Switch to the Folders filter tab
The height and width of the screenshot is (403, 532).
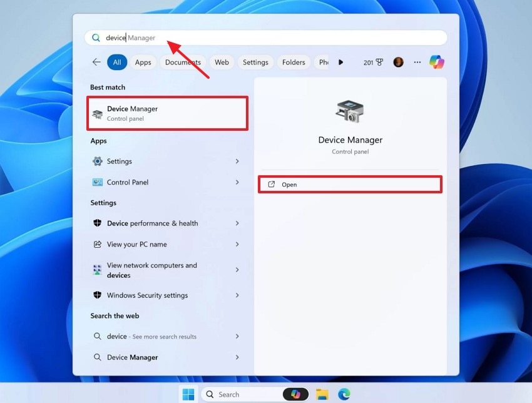coord(294,62)
